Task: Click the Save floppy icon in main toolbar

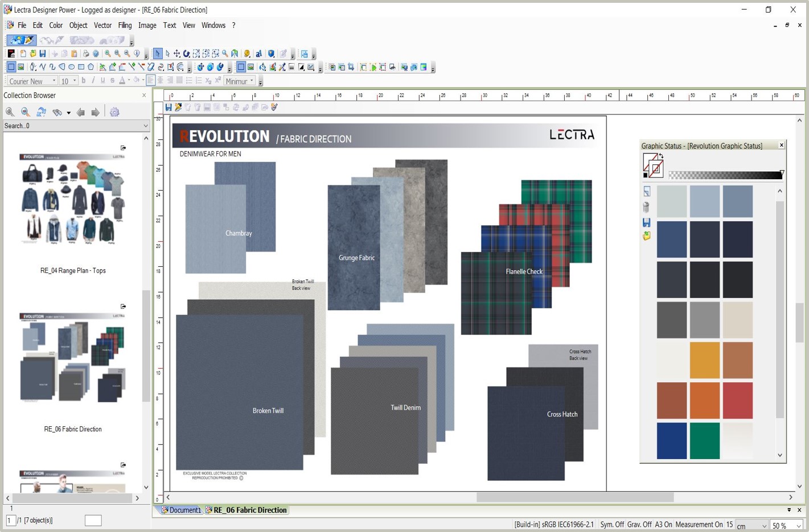Action: point(43,53)
